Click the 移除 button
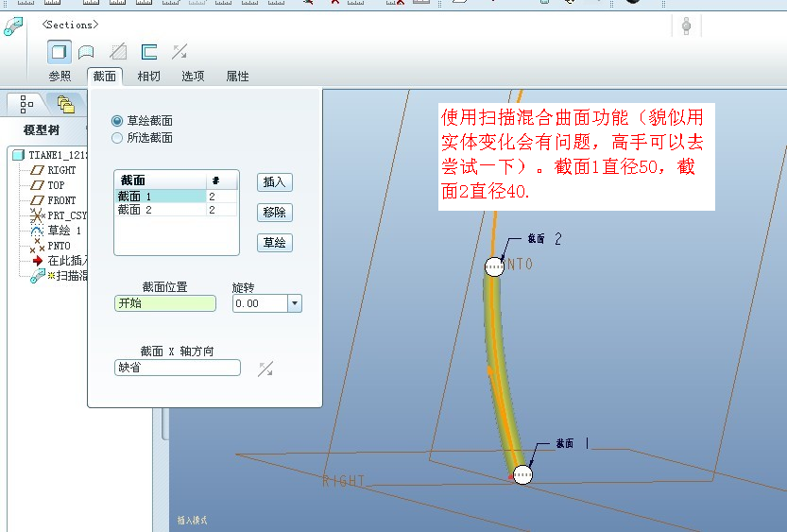The image size is (787, 532). [x=275, y=213]
